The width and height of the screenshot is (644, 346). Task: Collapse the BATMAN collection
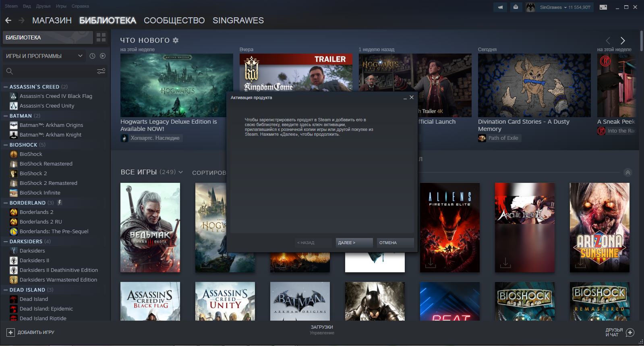click(6, 116)
